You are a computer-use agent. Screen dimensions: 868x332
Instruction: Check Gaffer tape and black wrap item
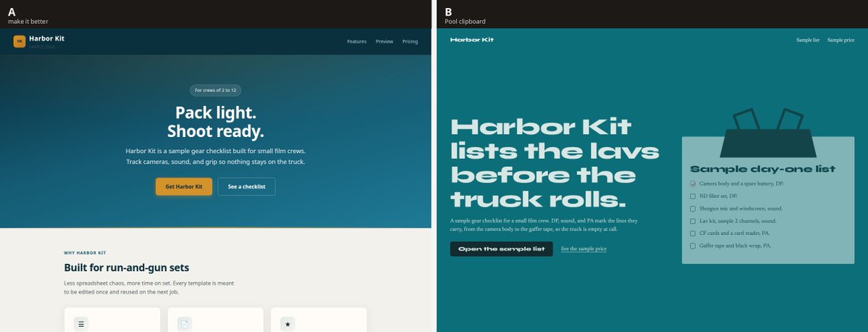693,246
